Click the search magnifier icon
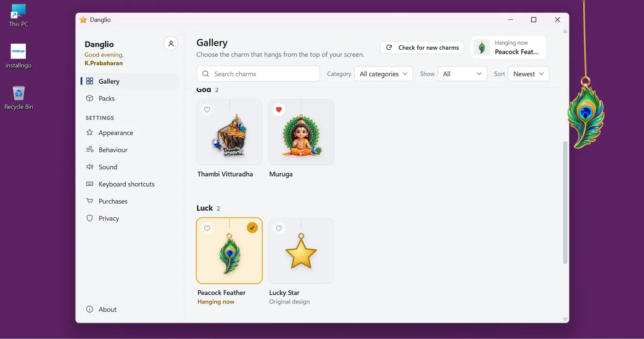 (x=206, y=74)
